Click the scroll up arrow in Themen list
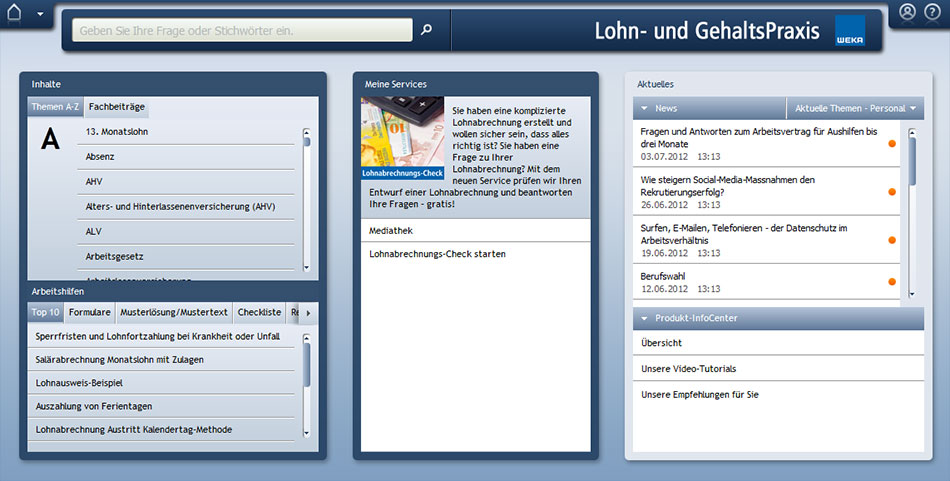Viewport: 950px width, 481px height. click(307, 132)
